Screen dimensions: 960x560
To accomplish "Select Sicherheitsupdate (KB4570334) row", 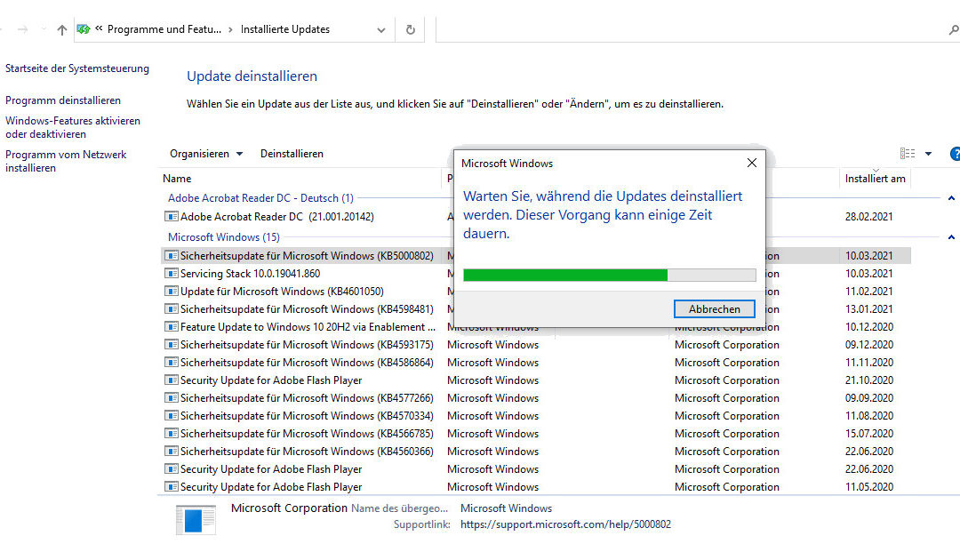I will [x=536, y=416].
